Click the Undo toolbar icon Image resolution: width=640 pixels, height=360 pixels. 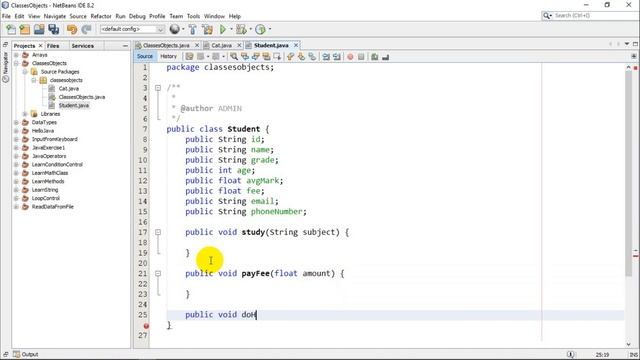[x=72, y=29]
